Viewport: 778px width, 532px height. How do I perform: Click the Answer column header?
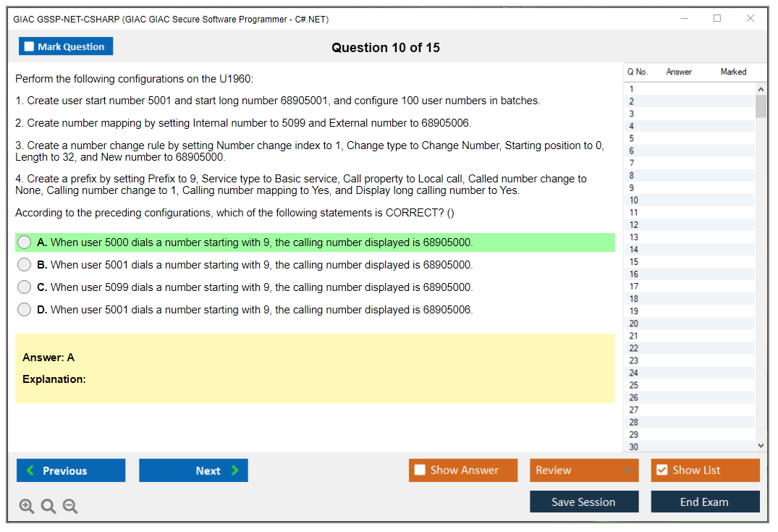tap(679, 72)
